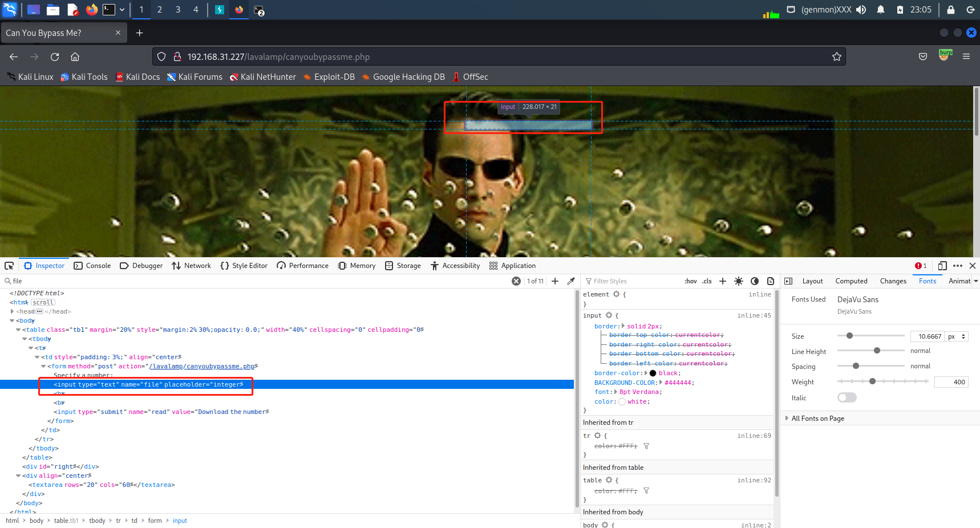Open the Console panel
980x528 pixels.
click(x=92, y=266)
